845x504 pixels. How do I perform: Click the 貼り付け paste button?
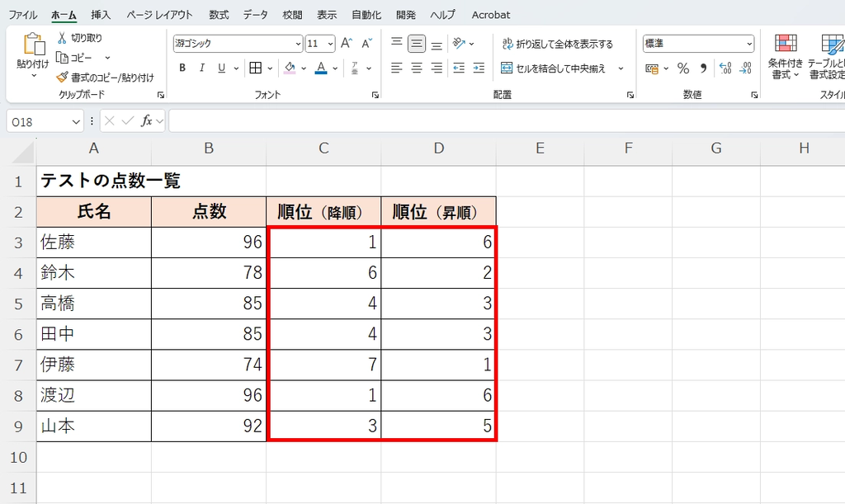(34, 51)
